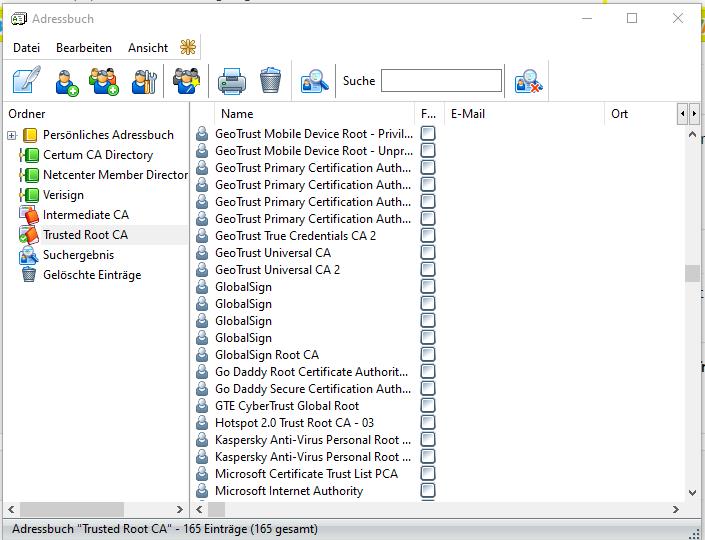
Task: Click contact list horizontal scrollbar left arrow
Action: (x=199, y=509)
